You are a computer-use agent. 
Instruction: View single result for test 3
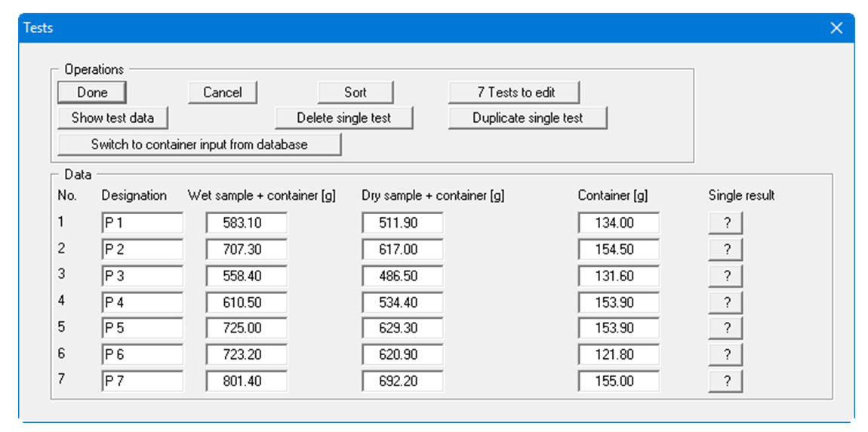(x=725, y=276)
